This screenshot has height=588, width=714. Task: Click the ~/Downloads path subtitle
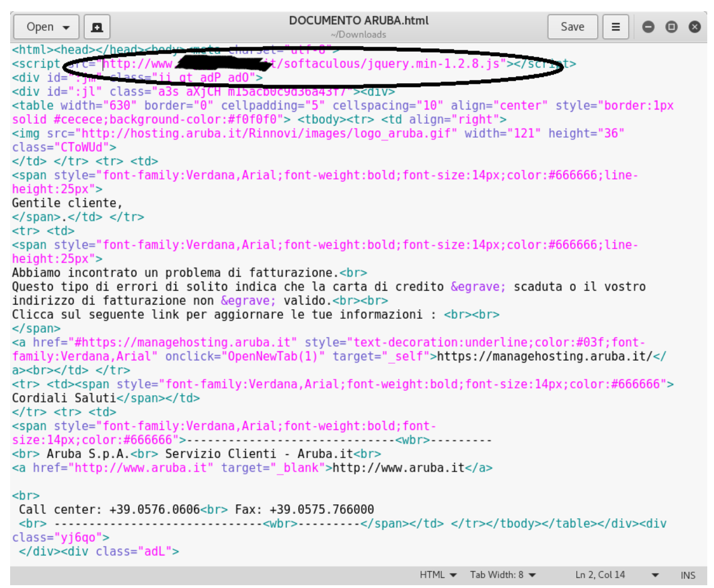(x=359, y=34)
